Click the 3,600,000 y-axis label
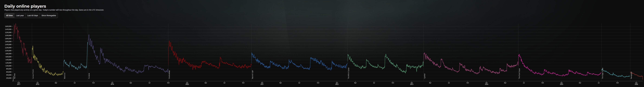The image size is (644, 87). 8,26
